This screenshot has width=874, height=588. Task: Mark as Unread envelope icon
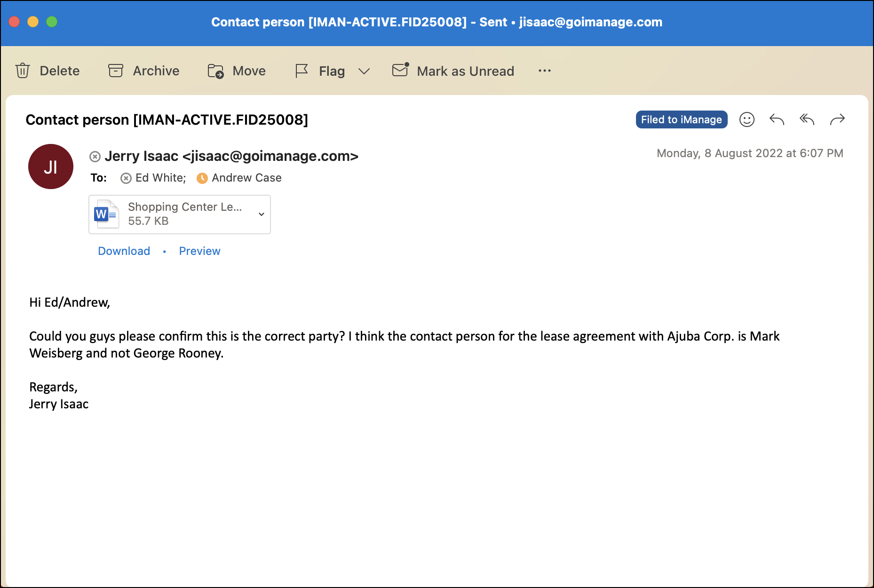click(x=400, y=70)
